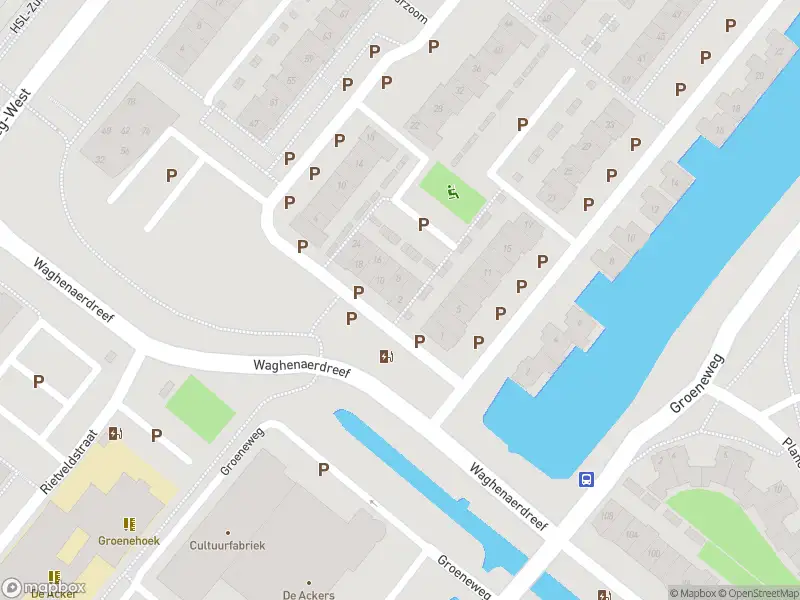Select the De Ackers place label
Image resolution: width=800 pixels, height=600 pixels.
[x=309, y=595]
